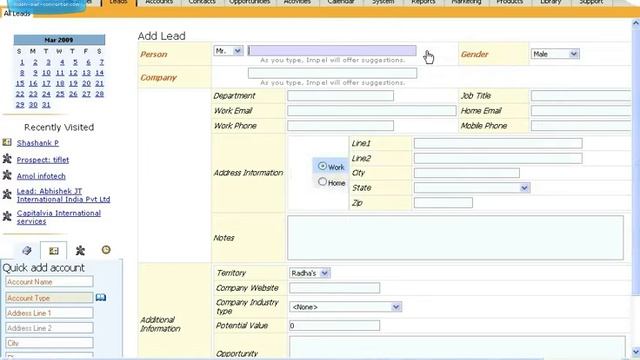The width and height of the screenshot is (640, 360).
Task: Switch to the Accounts tab
Action: (159, 2)
